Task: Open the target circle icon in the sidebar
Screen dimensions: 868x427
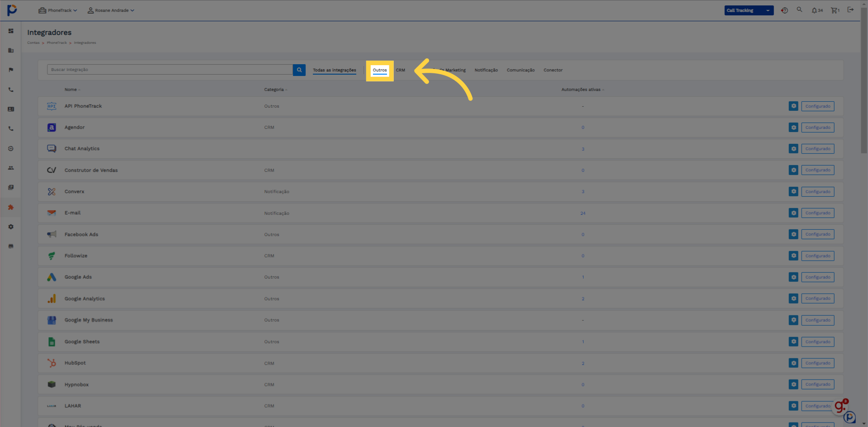Action: [x=11, y=148]
